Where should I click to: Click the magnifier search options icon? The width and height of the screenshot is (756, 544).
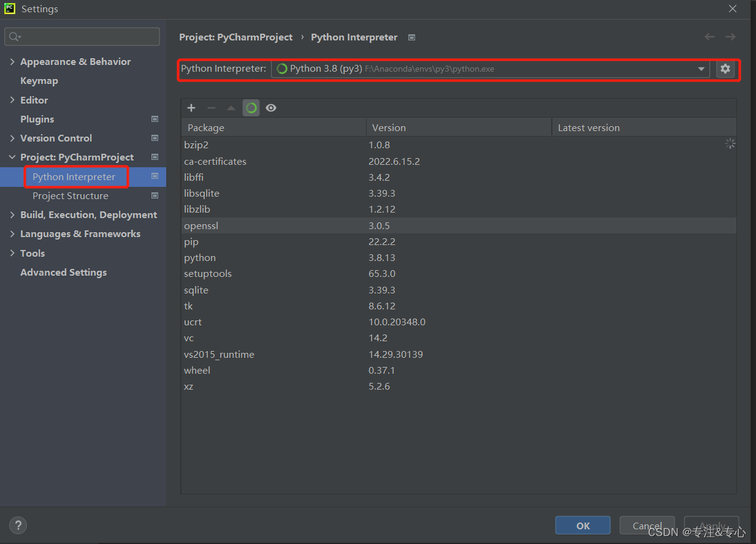(13, 37)
